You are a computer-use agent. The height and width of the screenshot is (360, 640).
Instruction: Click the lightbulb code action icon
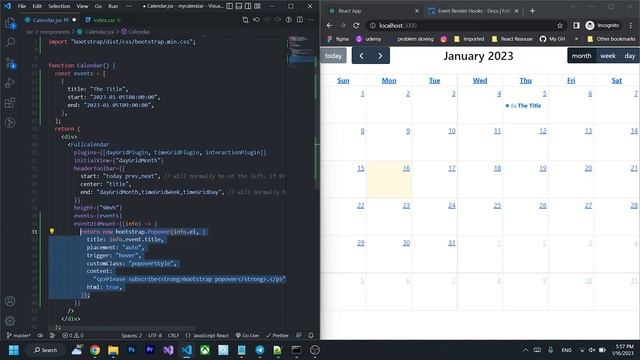pyautogui.click(x=52, y=231)
